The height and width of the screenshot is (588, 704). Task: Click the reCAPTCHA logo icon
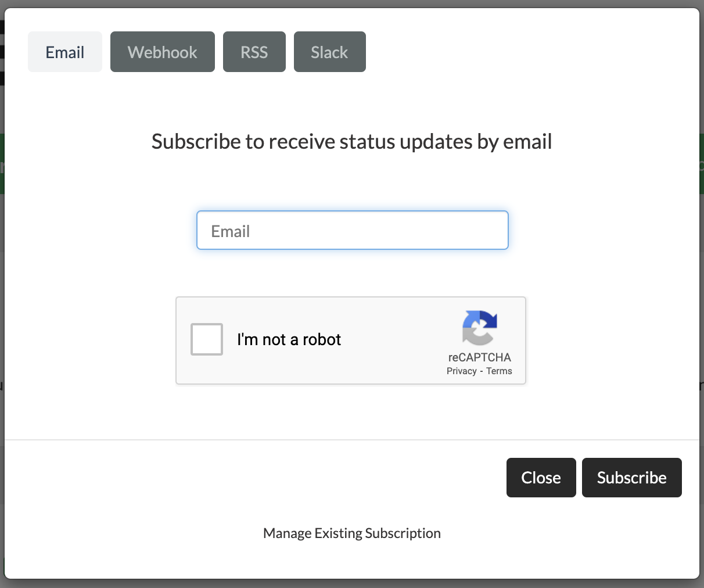point(480,328)
